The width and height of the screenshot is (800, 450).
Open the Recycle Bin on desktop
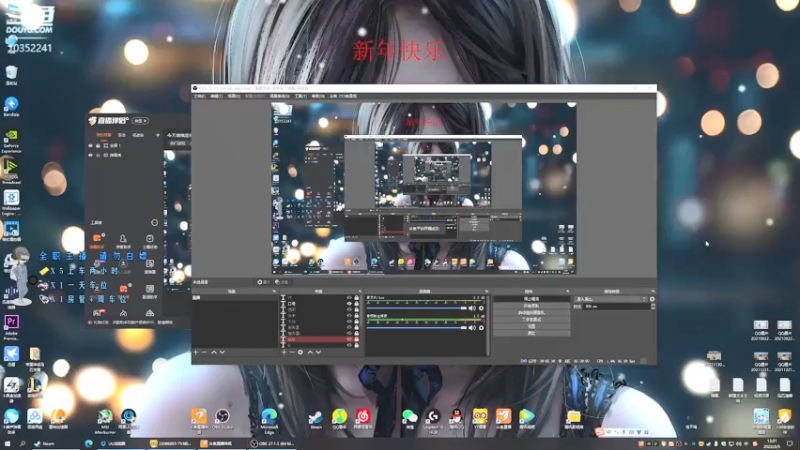(x=11, y=75)
